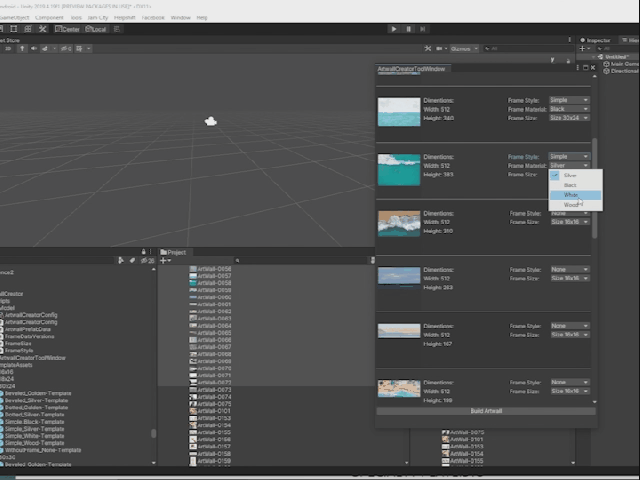Screen dimensions: 640x480
Task: Open the scene effects dropdown arrow
Action: click(x=54, y=49)
